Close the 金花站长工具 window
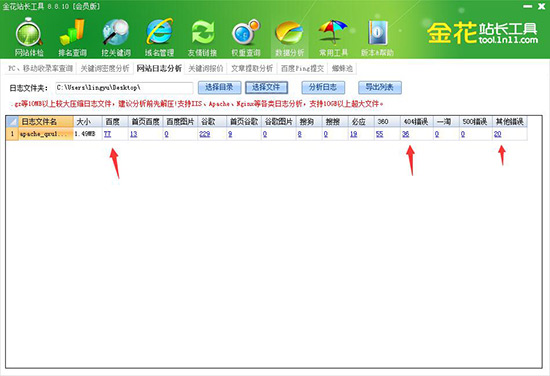Screen dimensions: 550x376 [x=542, y=6]
